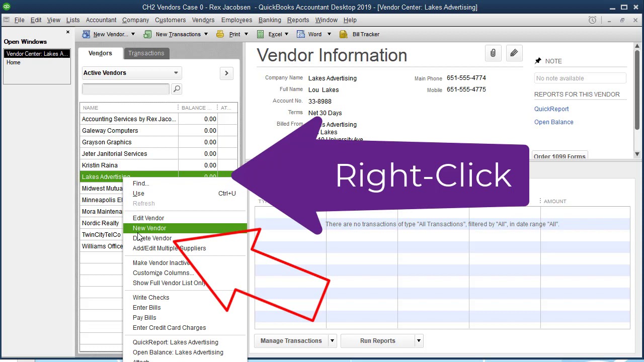Click the Open Balance link
The height and width of the screenshot is (362, 644).
pyautogui.click(x=553, y=122)
